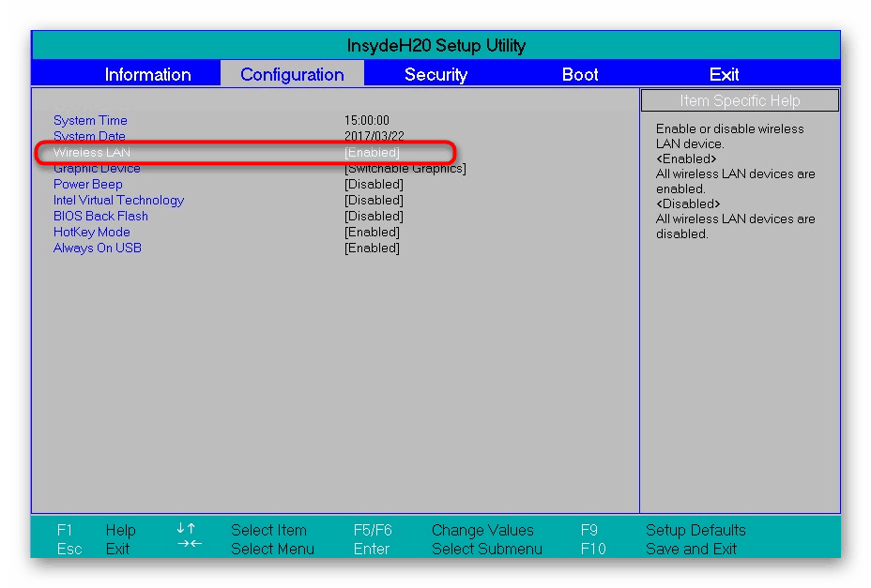The image size is (871, 588).
Task: Highlight the Wireless LAN option
Action: click(92, 152)
